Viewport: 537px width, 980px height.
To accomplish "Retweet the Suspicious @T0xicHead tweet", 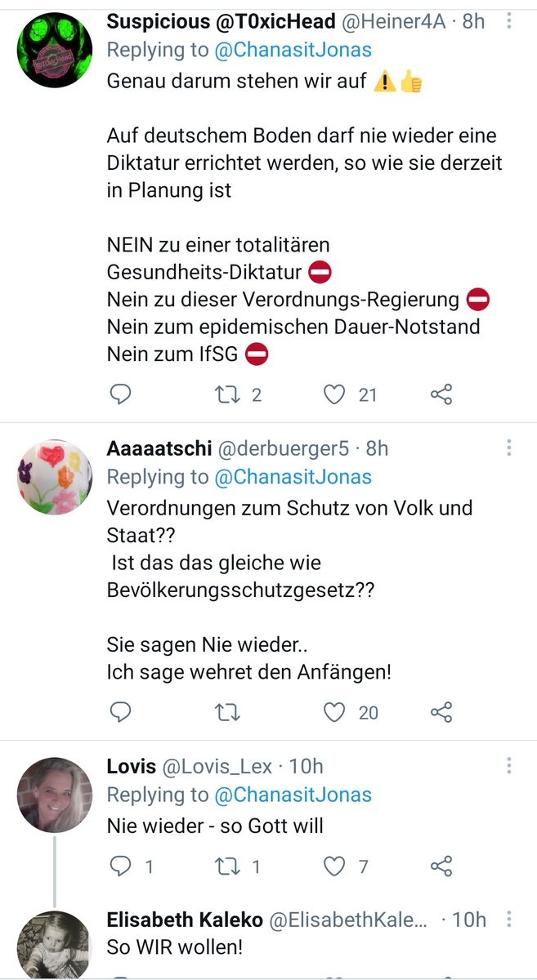I will pos(223,395).
